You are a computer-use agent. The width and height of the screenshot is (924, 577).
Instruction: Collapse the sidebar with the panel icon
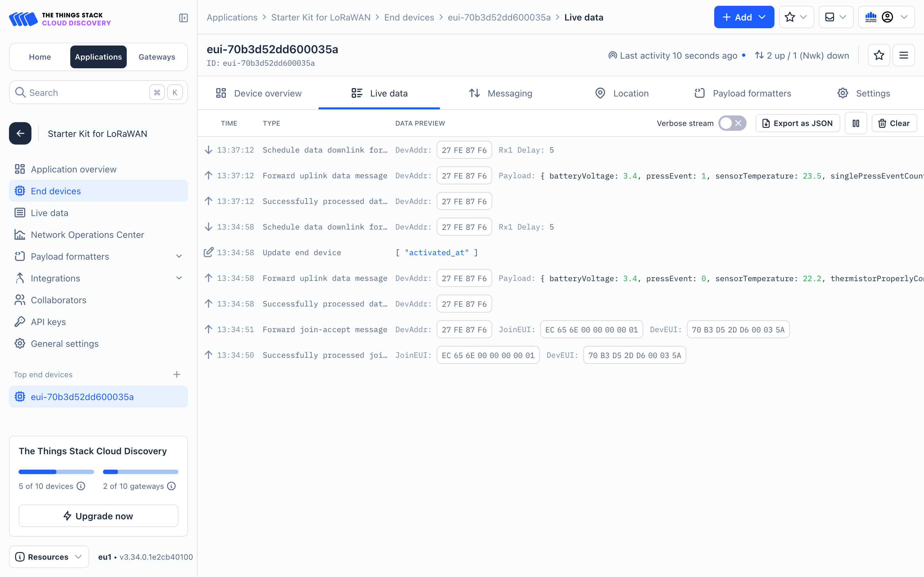183,18
